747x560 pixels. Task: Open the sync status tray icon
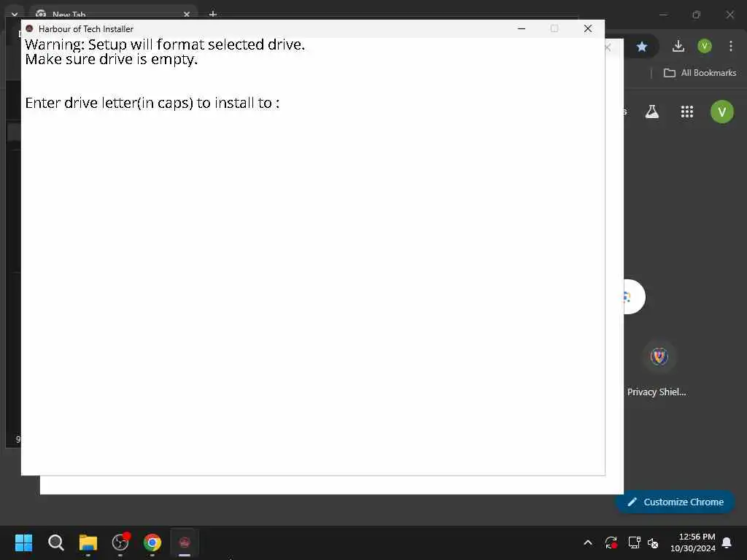[x=611, y=542]
